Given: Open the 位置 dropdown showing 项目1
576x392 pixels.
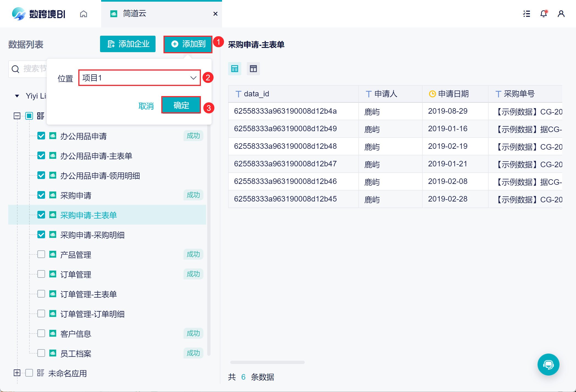Looking at the screenshot, I should pyautogui.click(x=139, y=78).
